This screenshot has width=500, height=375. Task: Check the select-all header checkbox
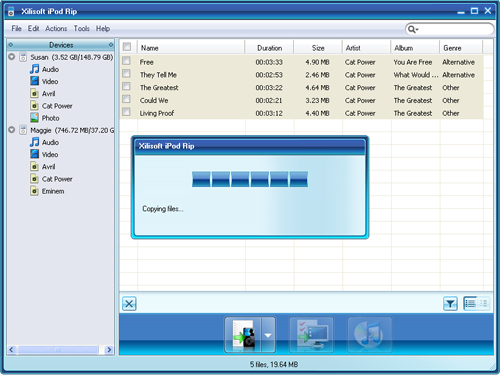127,47
